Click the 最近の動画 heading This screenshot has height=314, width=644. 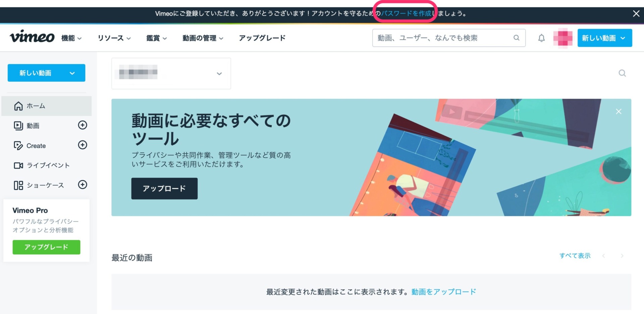(x=132, y=257)
